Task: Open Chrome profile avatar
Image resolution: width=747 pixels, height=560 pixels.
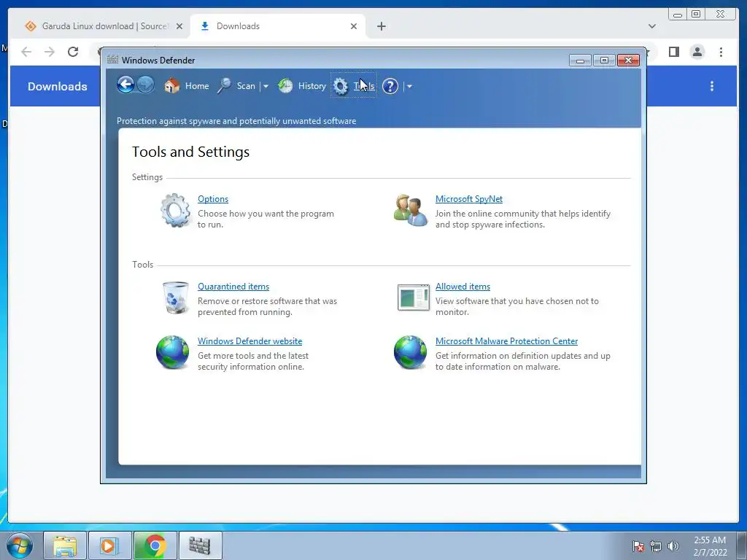Action: (697, 52)
